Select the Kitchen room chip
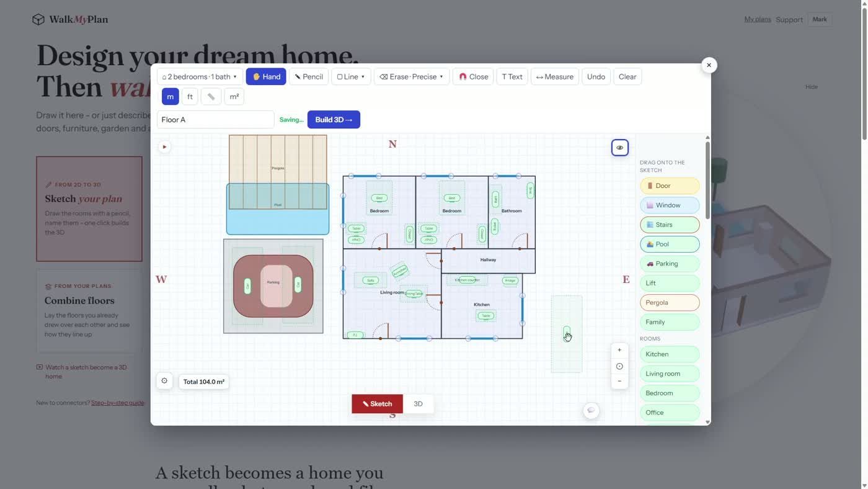 click(x=670, y=354)
